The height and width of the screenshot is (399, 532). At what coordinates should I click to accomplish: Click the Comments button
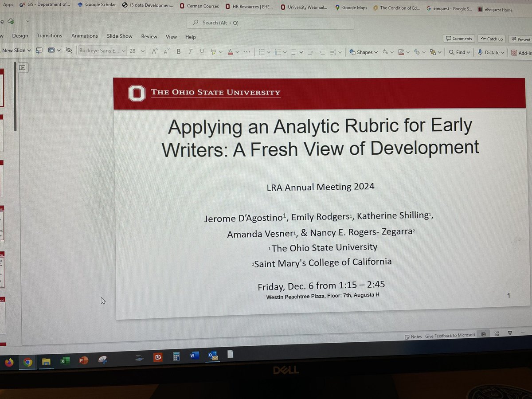(x=459, y=39)
